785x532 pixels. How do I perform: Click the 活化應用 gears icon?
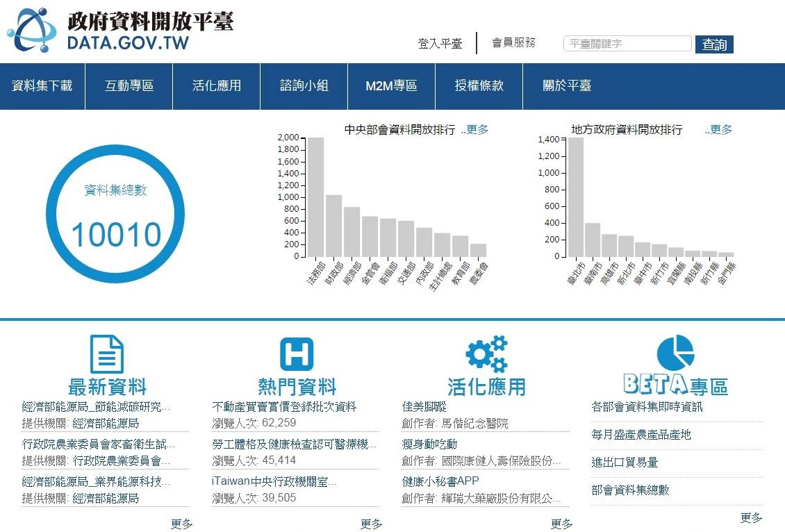point(486,354)
